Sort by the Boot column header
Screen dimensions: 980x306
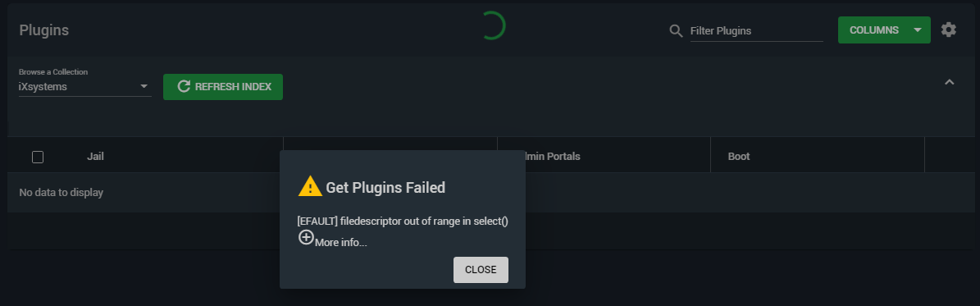(x=739, y=157)
